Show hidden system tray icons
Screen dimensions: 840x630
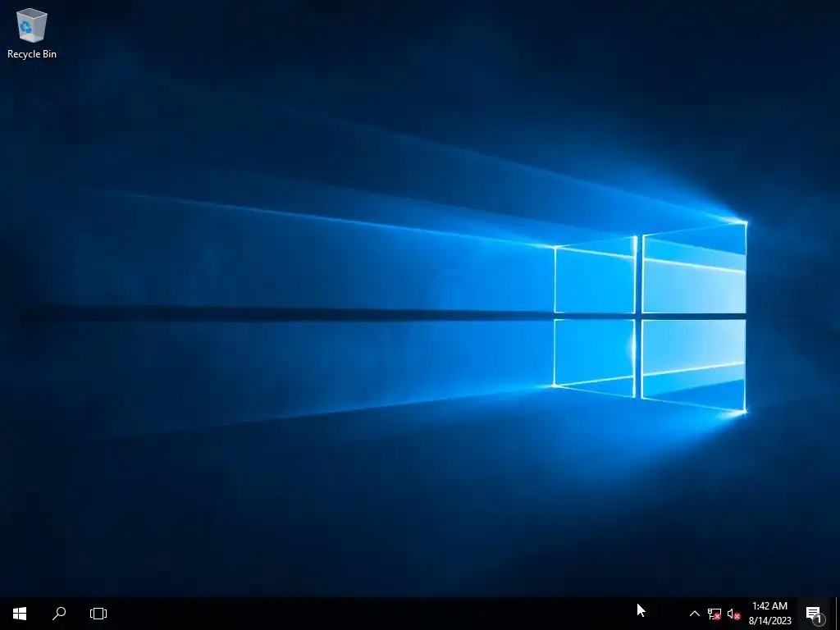[x=694, y=614]
